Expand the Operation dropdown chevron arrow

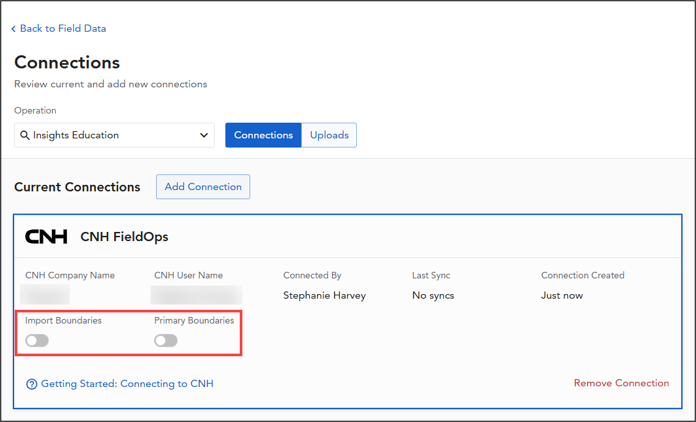[x=204, y=135]
